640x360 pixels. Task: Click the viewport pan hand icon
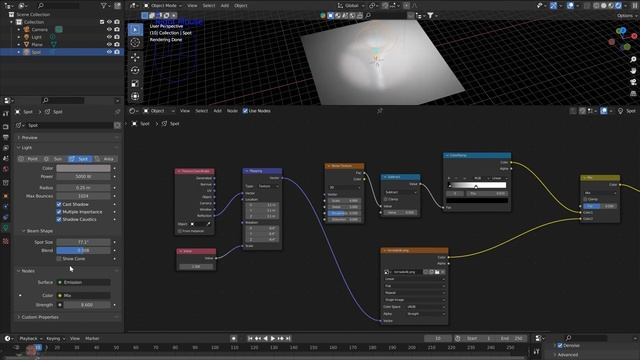point(633,71)
